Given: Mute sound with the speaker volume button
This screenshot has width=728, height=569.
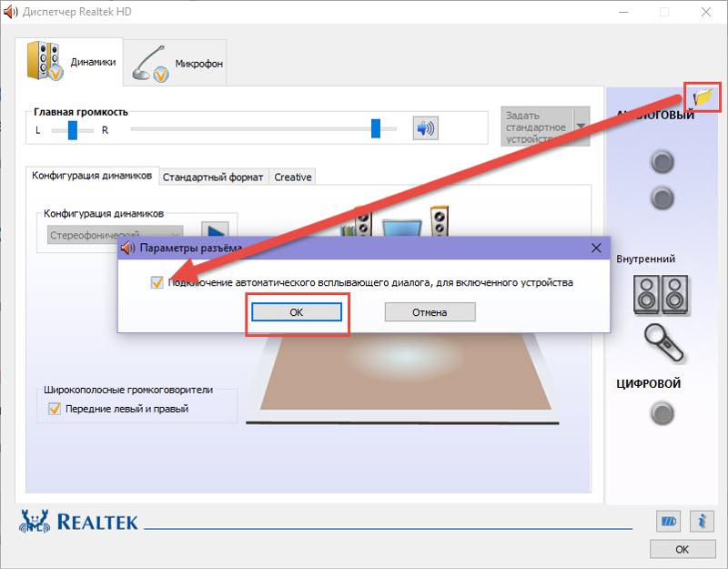Looking at the screenshot, I should click(425, 127).
